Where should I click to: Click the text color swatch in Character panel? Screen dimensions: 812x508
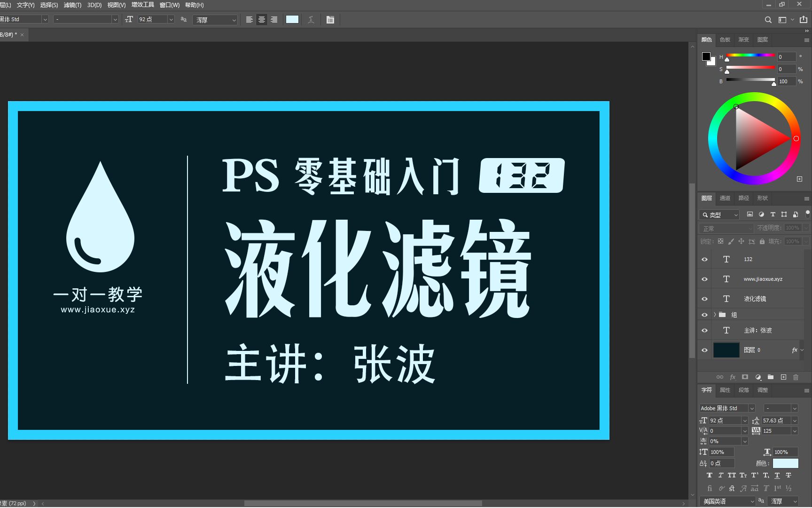pos(785,463)
